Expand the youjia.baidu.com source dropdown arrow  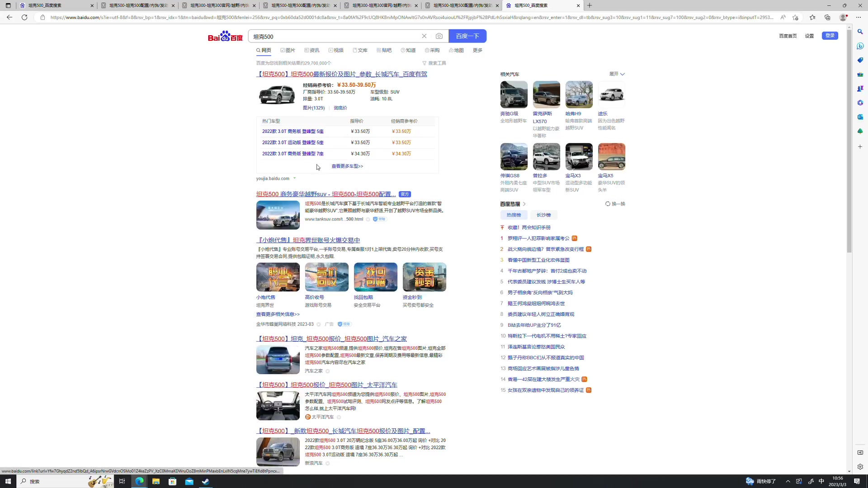click(294, 178)
